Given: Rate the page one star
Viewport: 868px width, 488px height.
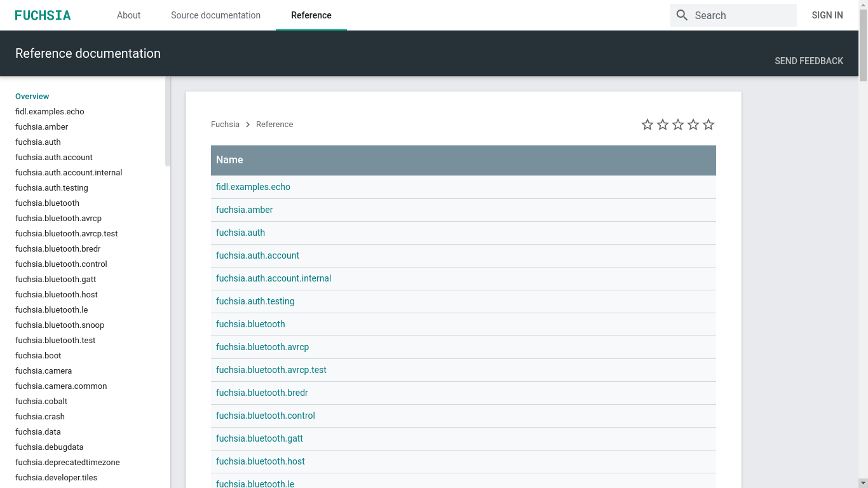Looking at the screenshot, I should 648,125.
